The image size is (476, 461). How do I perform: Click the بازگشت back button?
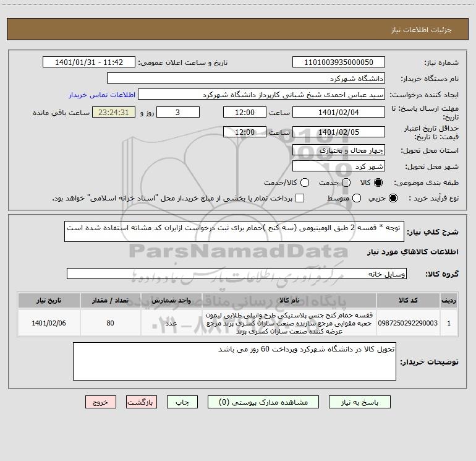[x=142, y=402]
